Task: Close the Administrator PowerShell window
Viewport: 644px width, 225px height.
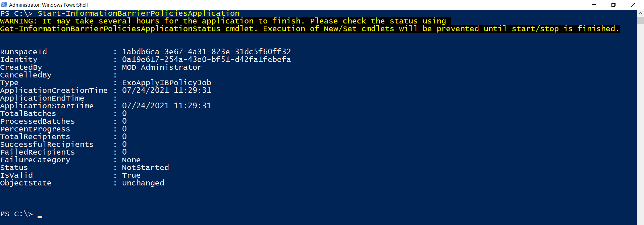Action: point(633,5)
